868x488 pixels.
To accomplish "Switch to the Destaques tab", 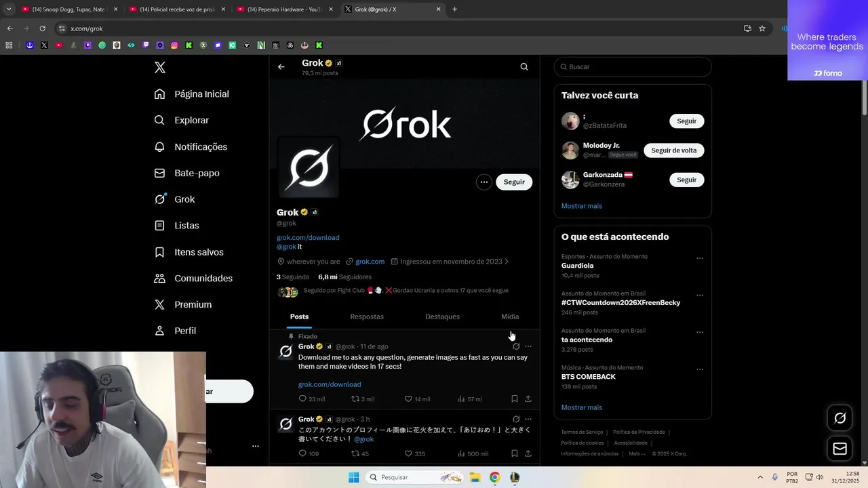I will tap(442, 317).
